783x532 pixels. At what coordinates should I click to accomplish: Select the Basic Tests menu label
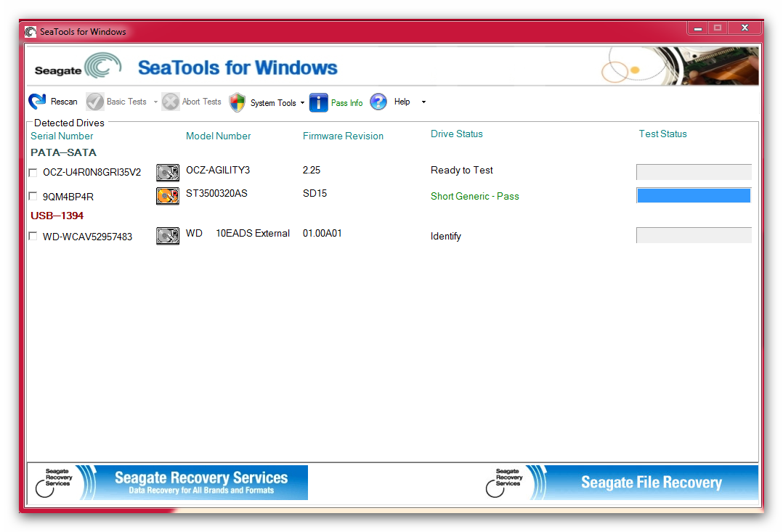[126, 102]
